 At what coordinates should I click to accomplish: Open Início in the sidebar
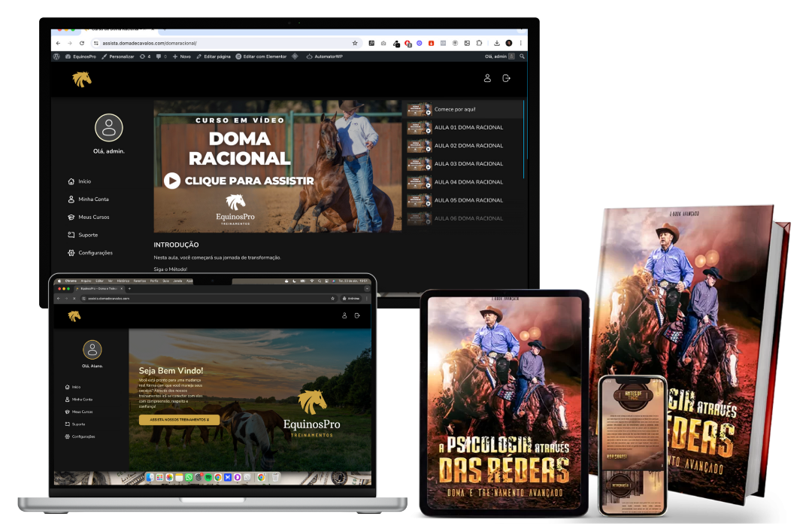pos(80,181)
